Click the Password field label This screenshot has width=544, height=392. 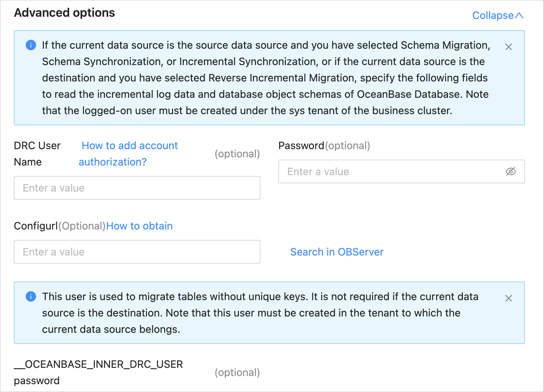tap(301, 146)
